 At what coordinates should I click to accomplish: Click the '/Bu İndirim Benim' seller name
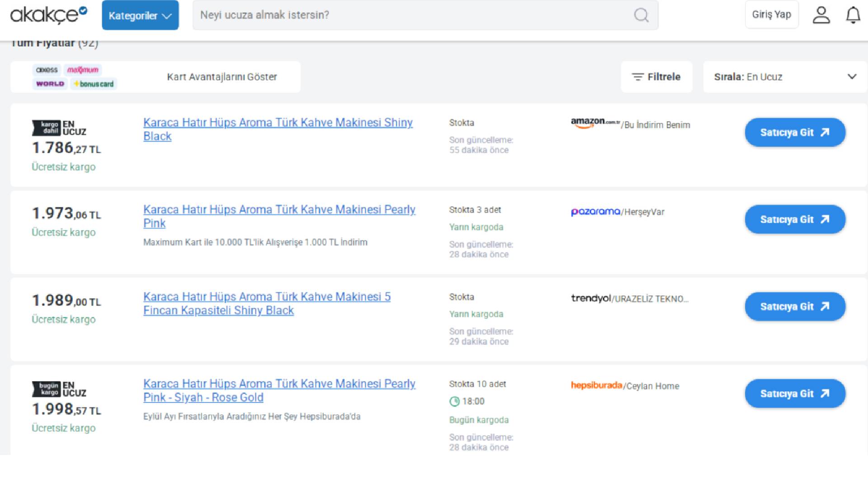pos(656,125)
